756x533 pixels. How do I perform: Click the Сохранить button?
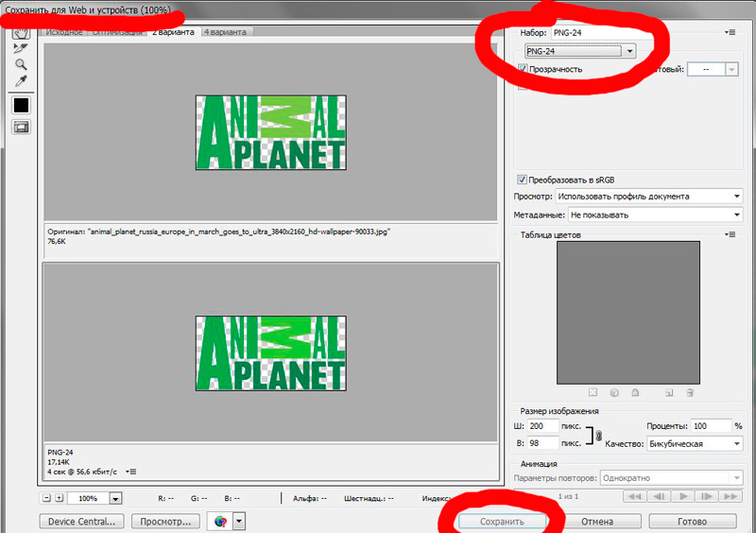(x=501, y=521)
